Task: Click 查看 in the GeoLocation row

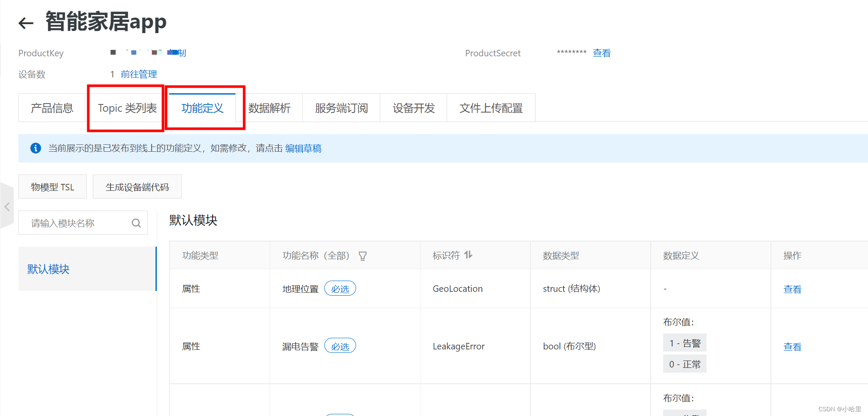Action: [x=792, y=289]
